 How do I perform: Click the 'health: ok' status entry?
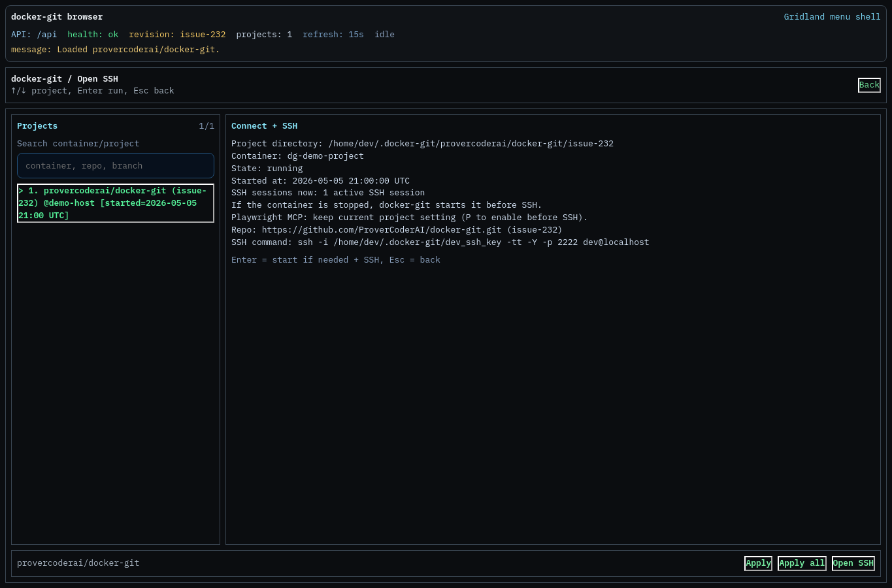pos(93,35)
